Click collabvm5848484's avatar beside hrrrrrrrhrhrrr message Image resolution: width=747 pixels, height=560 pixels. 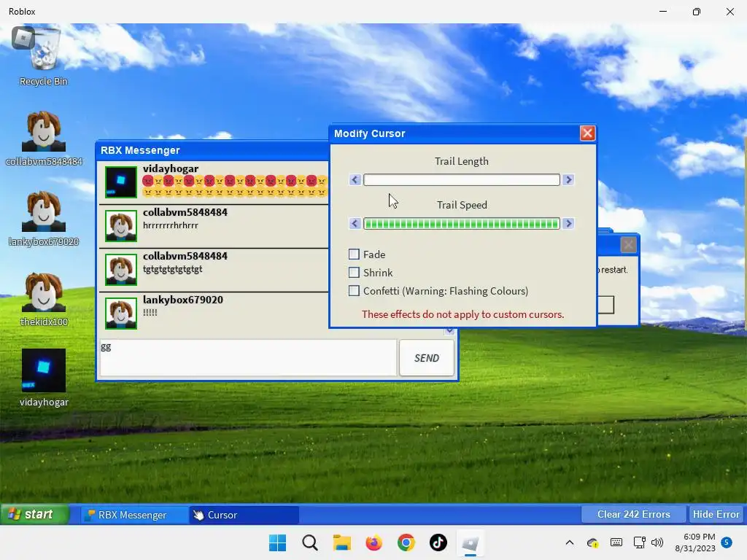[x=121, y=226]
